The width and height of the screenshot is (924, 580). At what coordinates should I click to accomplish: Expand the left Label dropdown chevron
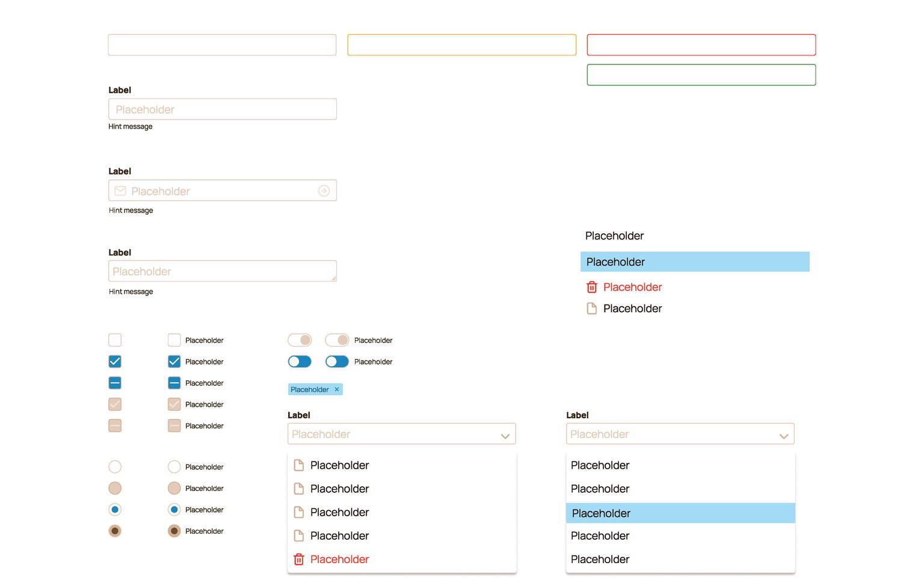pyautogui.click(x=505, y=436)
